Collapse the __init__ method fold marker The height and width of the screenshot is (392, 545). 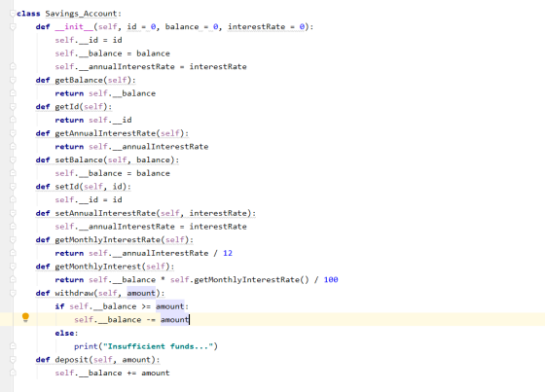tap(13, 27)
